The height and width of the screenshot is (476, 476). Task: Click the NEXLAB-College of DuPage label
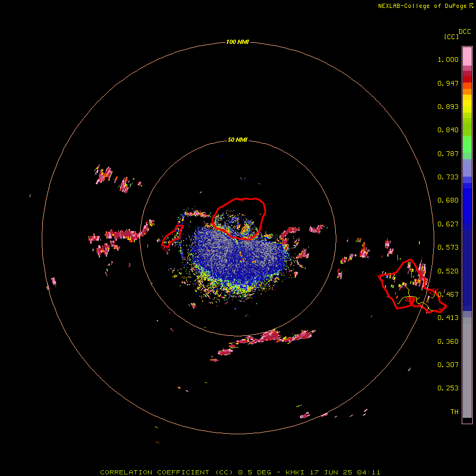click(x=426, y=6)
